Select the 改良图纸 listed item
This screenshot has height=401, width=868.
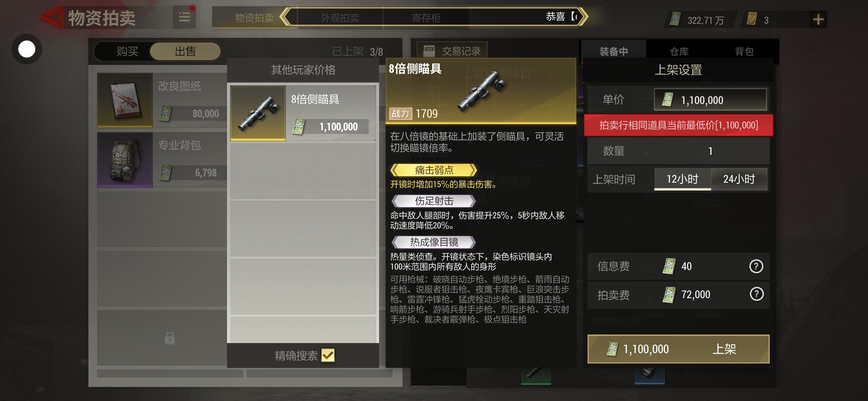pyautogui.click(x=162, y=100)
